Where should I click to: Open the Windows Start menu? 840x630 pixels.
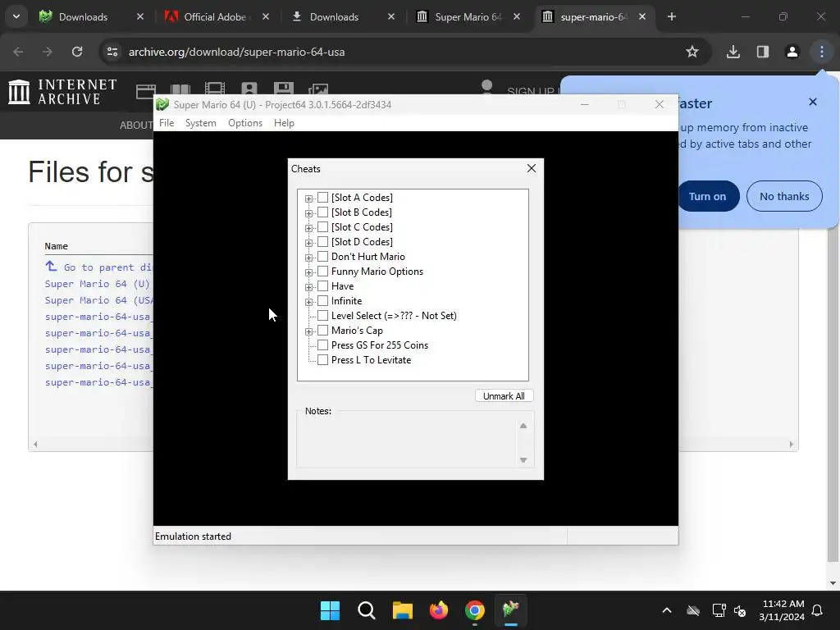(330, 610)
